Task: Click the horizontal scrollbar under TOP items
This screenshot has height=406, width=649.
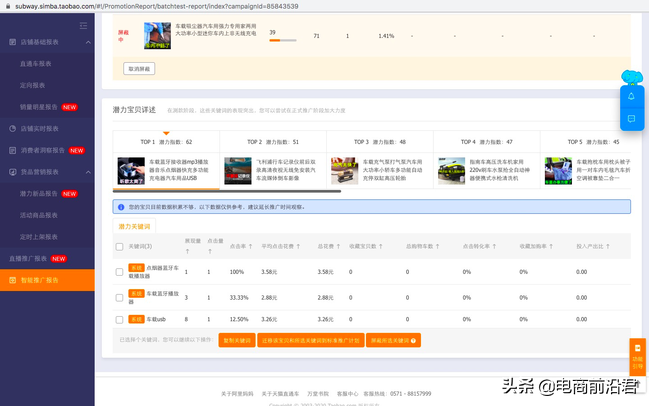Action: [227, 191]
